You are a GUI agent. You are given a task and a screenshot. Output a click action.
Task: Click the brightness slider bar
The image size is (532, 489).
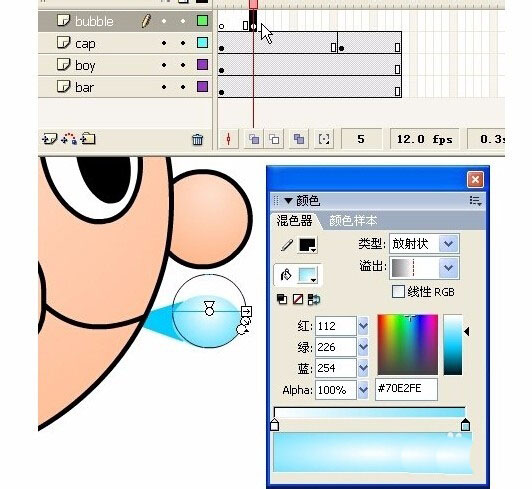tap(453, 344)
